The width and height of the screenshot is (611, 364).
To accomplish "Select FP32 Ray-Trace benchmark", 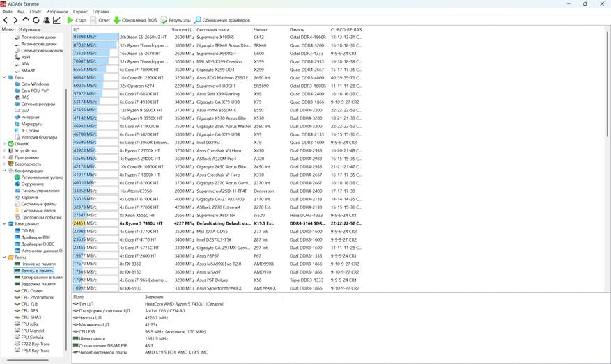I will (x=32, y=344).
